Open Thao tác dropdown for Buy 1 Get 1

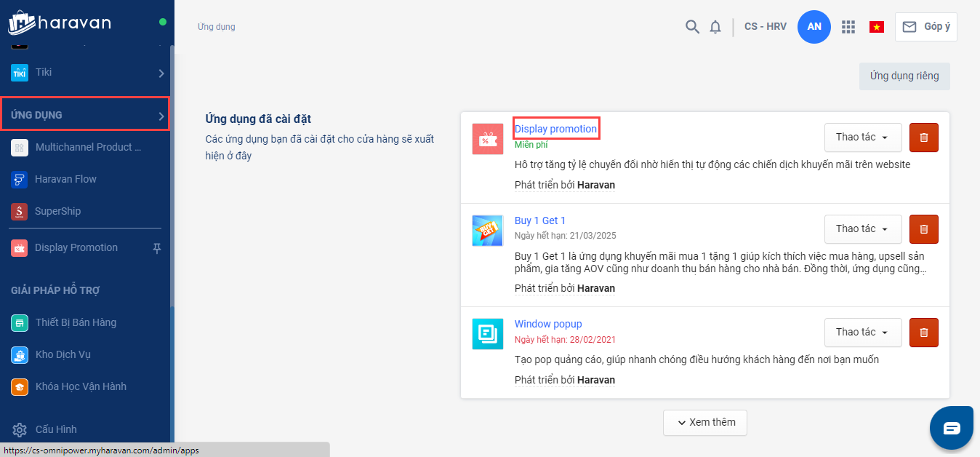pyautogui.click(x=863, y=229)
